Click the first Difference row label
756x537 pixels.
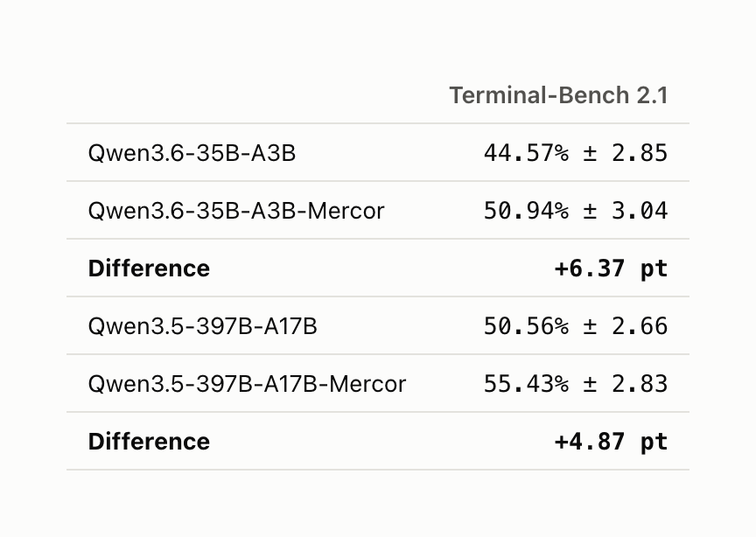click(149, 268)
